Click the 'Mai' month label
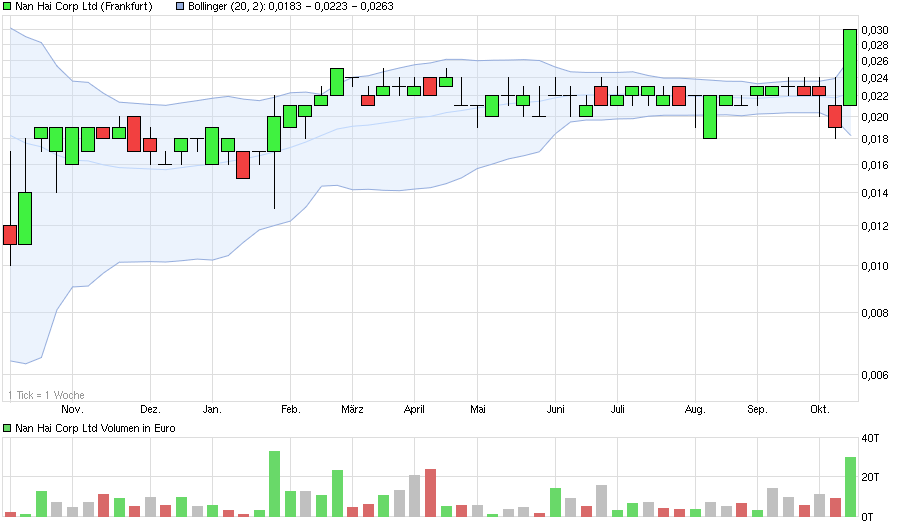Screen dimensions: 900x526 pos(478,409)
